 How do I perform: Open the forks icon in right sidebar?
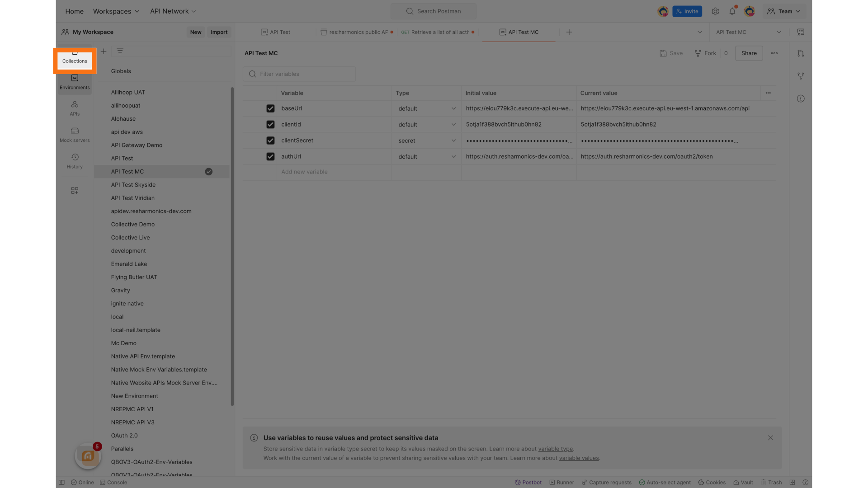(x=801, y=76)
